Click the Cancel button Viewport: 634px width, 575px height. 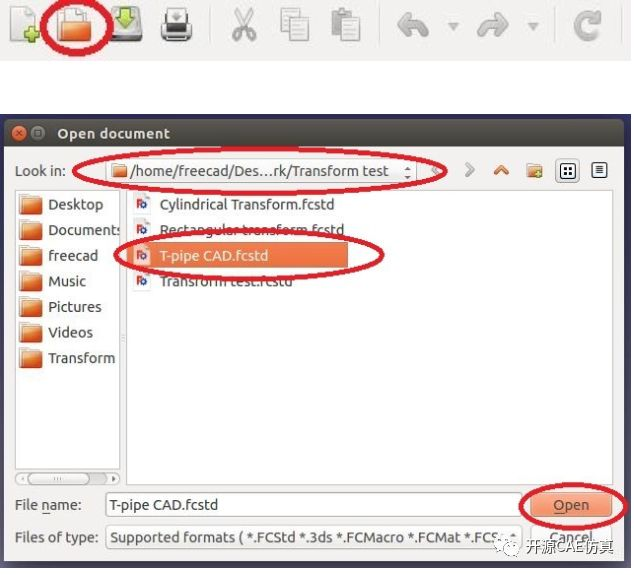pos(571,536)
